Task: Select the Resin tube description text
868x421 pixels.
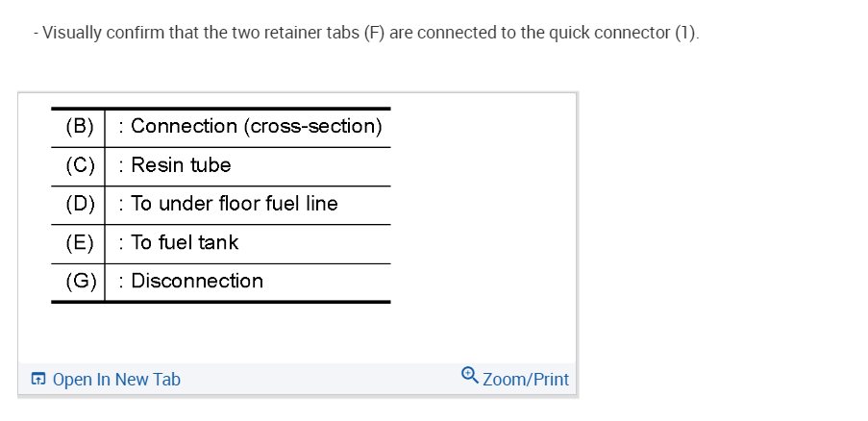Action: 181,165
